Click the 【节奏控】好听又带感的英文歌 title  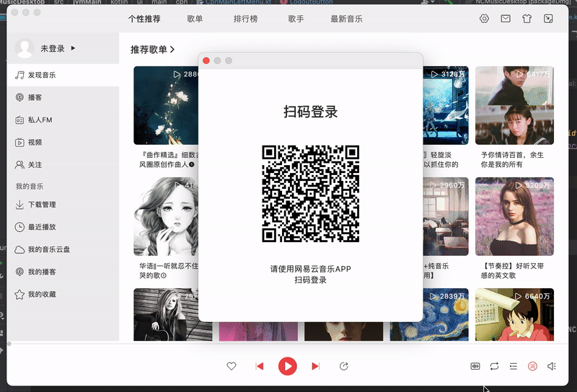(512, 271)
